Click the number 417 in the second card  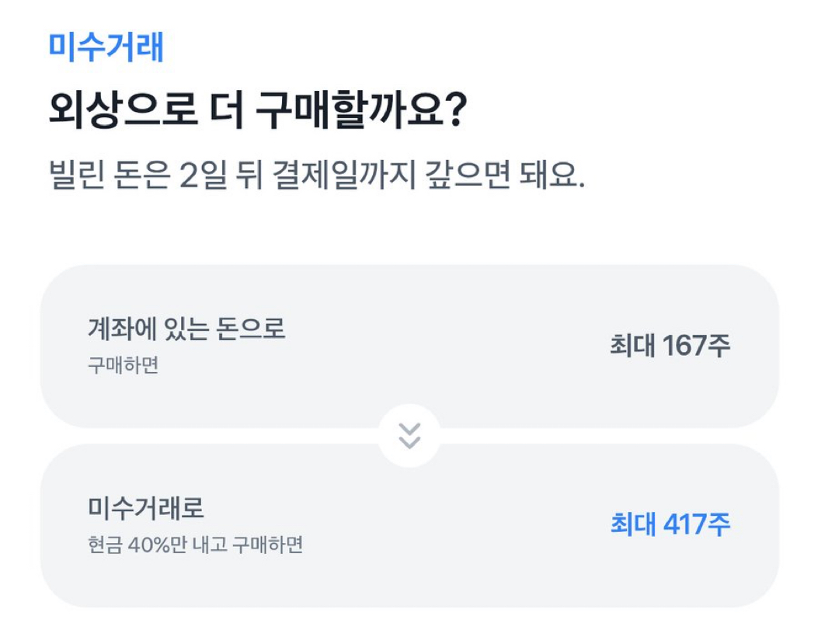click(x=684, y=526)
